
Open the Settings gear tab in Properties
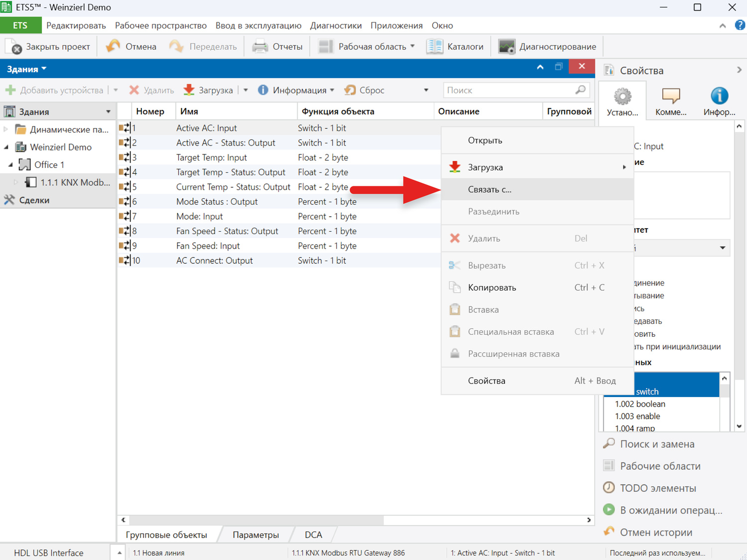click(x=622, y=101)
